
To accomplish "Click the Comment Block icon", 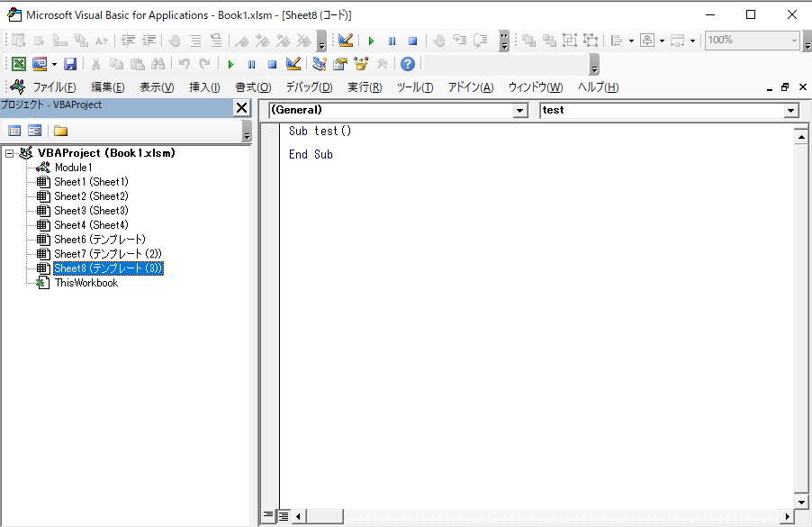I will point(195,40).
